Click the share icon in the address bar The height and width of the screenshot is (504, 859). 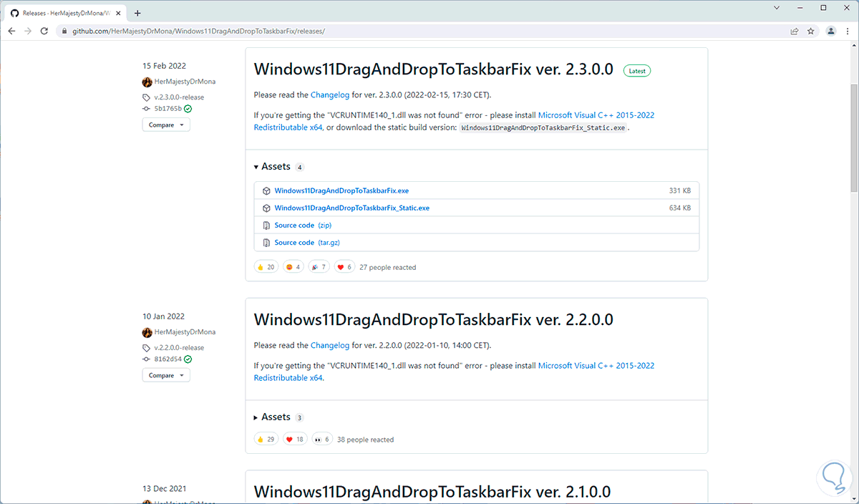pyautogui.click(x=795, y=31)
